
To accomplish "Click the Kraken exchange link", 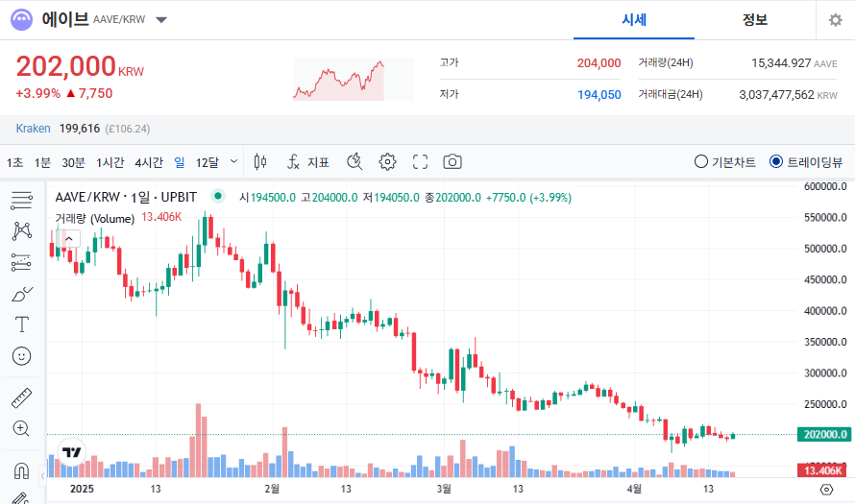I will coord(33,129).
